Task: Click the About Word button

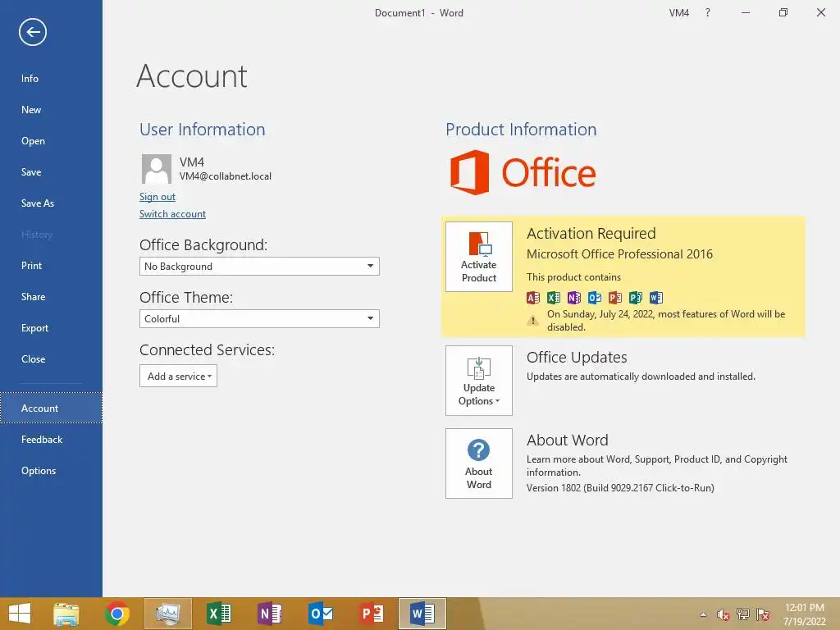Action: [x=479, y=463]
